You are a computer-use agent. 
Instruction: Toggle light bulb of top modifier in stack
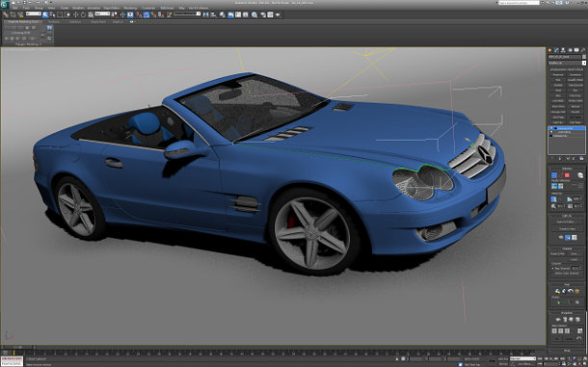point(551,128)
